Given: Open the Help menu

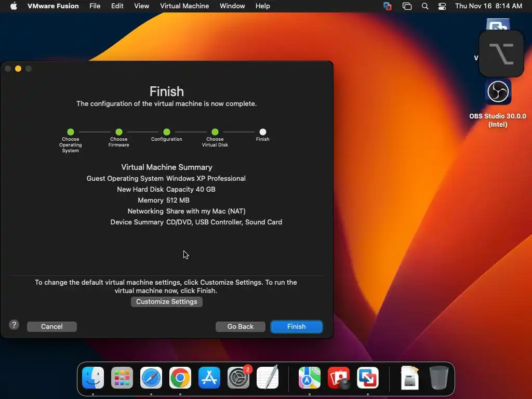Looking at the screenshot, I should [x=262, y=6].
